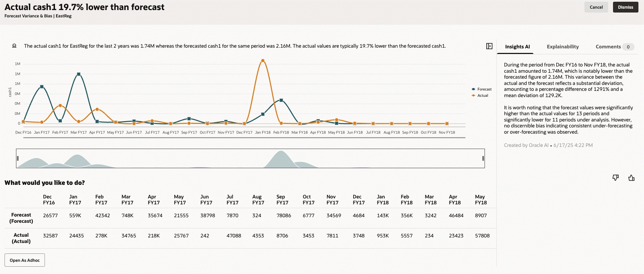Click the forecast cell value 559K
644x274 pixels.
[x=75, y=216]
